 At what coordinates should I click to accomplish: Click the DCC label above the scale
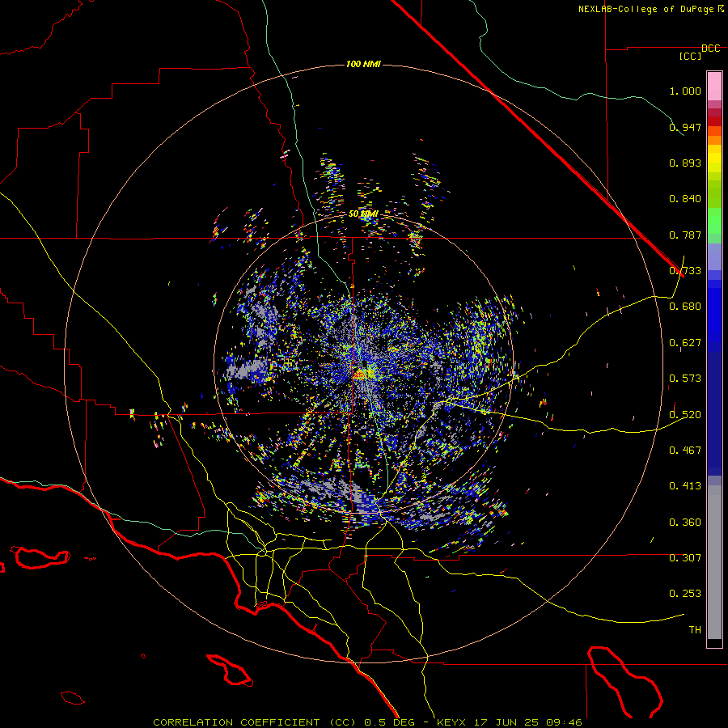point(711,49)
